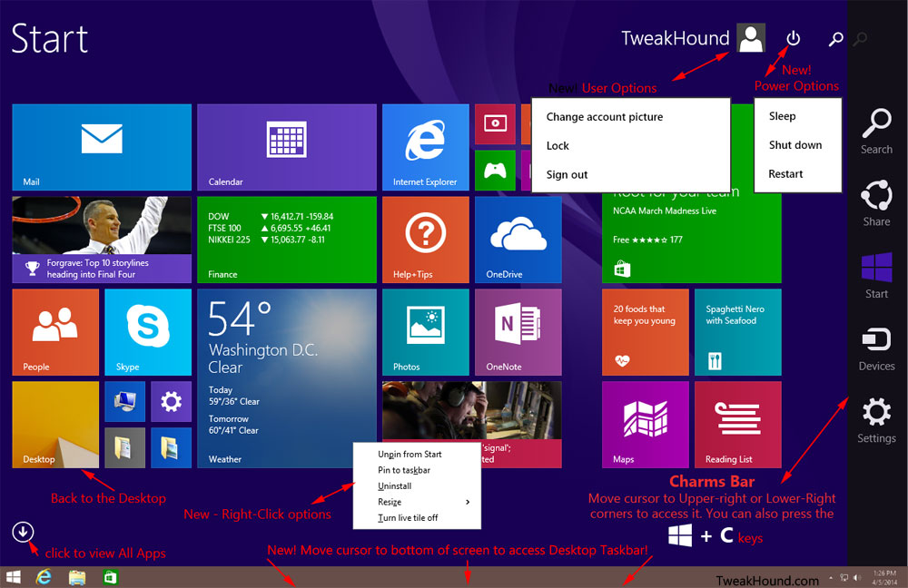Click the Search charm

point(877,131)
